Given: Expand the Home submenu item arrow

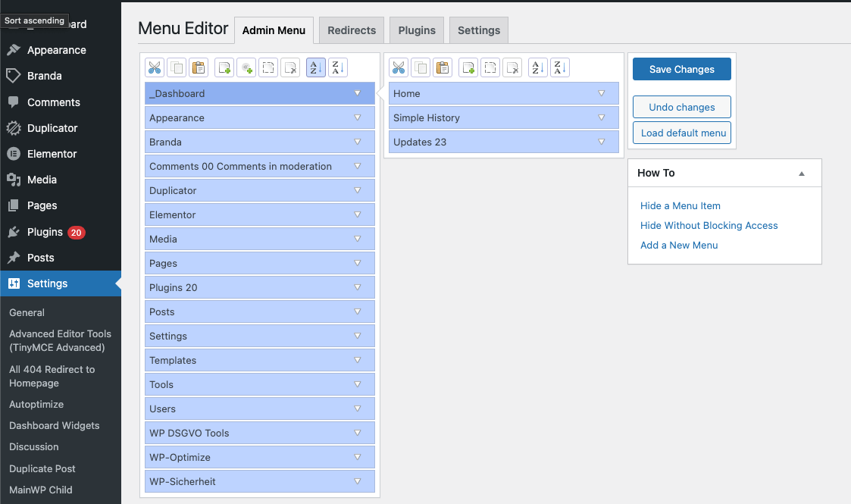Looking at the screenshot, I should (602, 93).
